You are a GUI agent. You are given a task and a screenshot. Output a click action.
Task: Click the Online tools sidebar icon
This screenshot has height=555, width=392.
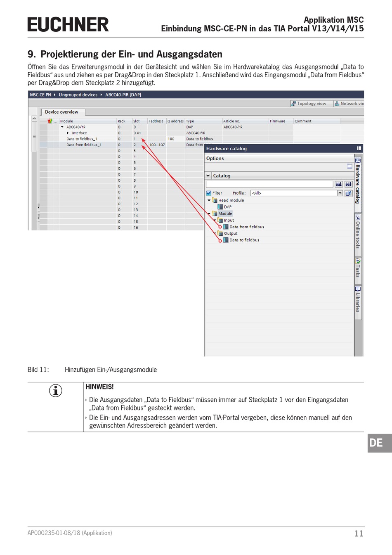pos(358,217)
